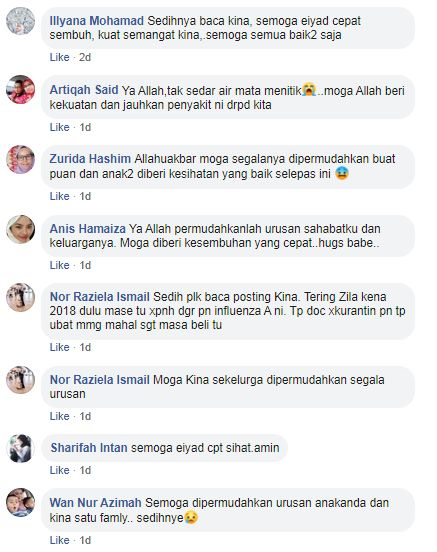Open Anis Hamaiza's profile avatar
437x552 pixels.
pyautogui.click(x=21, y=229)
